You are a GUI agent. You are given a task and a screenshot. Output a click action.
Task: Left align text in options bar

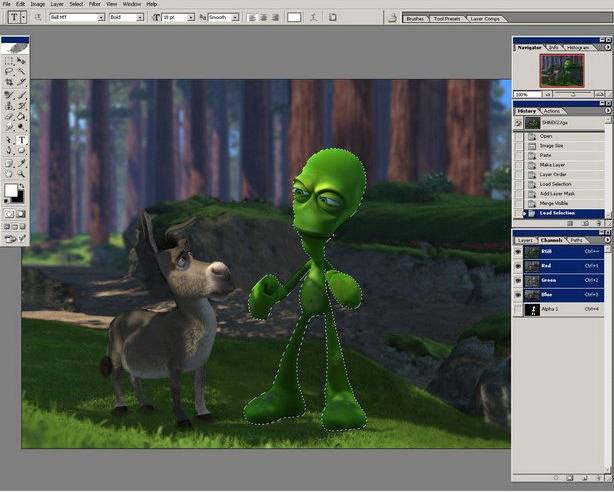click(252, 18)
